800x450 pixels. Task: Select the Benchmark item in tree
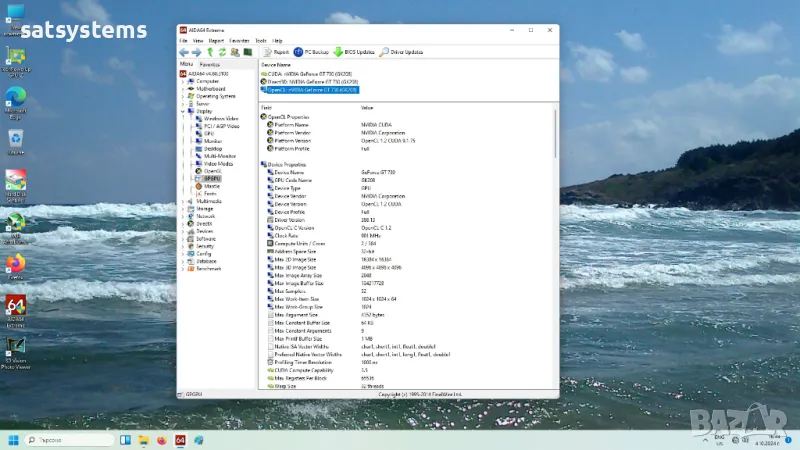208,268
